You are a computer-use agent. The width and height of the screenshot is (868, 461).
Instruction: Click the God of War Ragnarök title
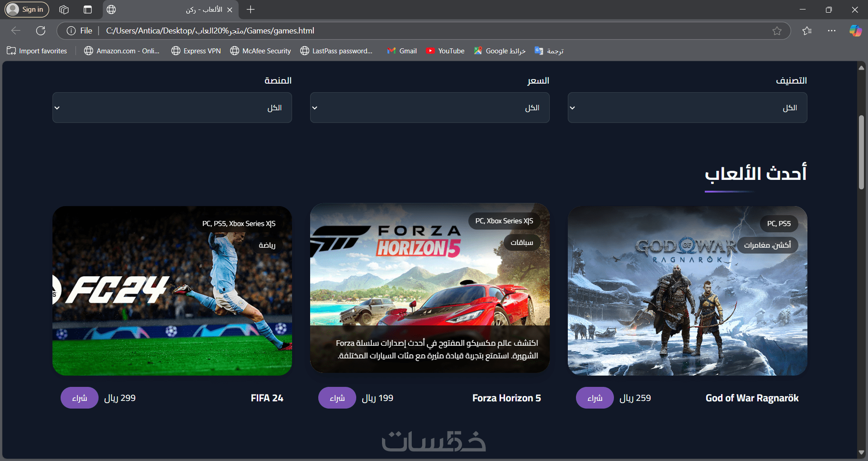click(752, 398)
